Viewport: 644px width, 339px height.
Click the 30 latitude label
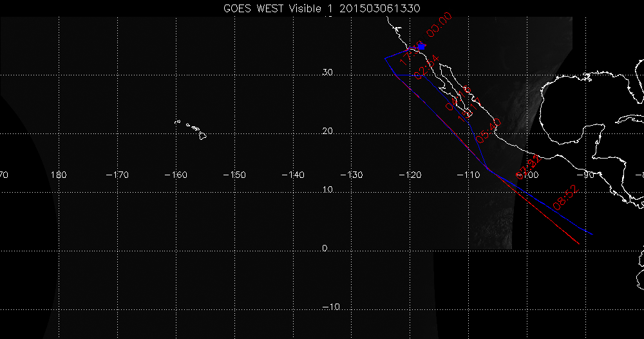[x=328, y=72]
